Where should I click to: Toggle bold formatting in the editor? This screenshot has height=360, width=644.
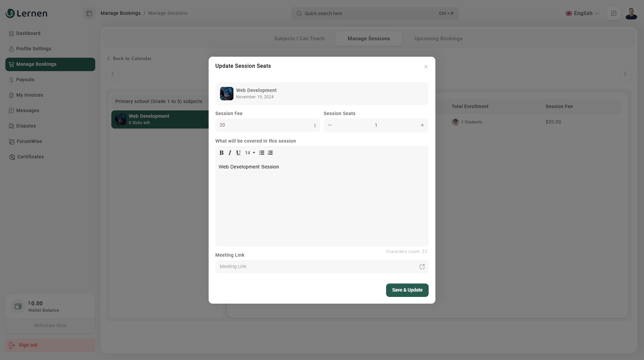(221, 153)
